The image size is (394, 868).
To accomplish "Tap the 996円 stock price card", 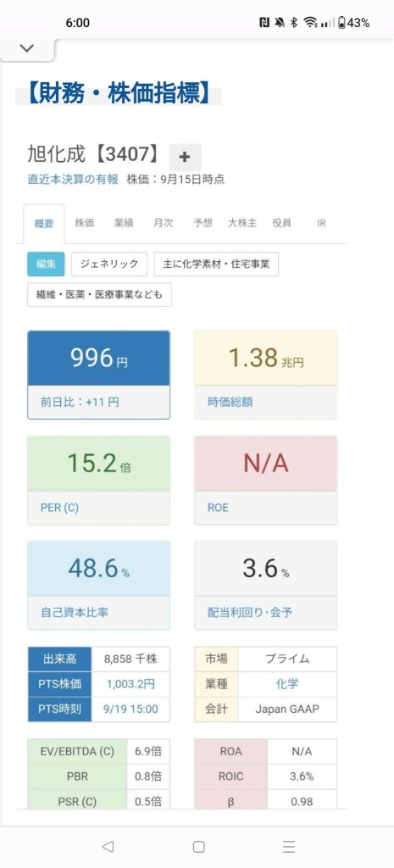I will [99, 375].
